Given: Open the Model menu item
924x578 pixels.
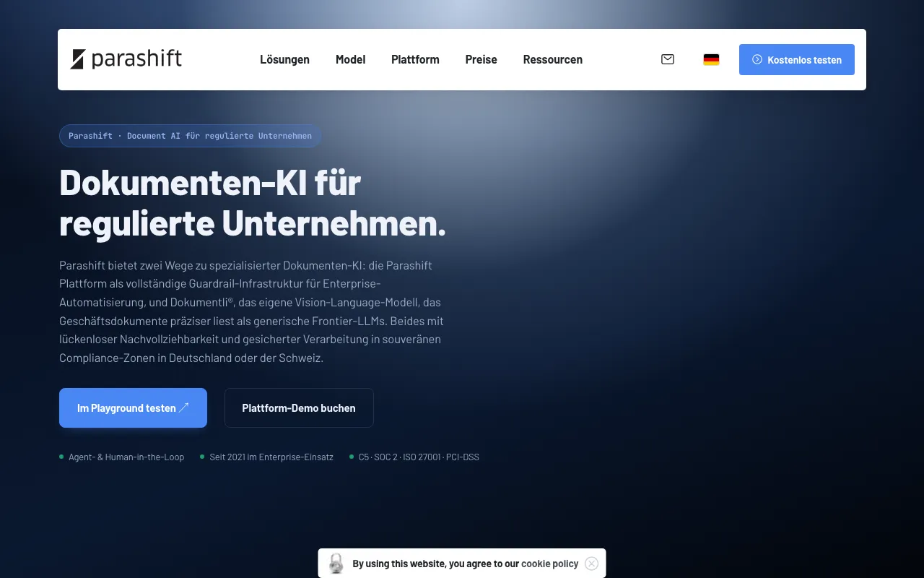Looking at the screenshot, I should pos(350,59).
